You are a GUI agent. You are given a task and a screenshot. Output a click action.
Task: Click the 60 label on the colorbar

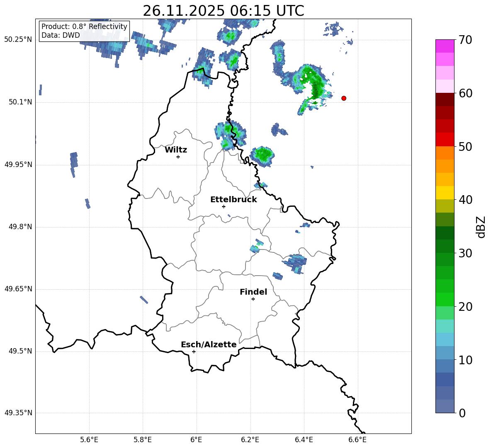pyautogui.click(x=465, y=93)
